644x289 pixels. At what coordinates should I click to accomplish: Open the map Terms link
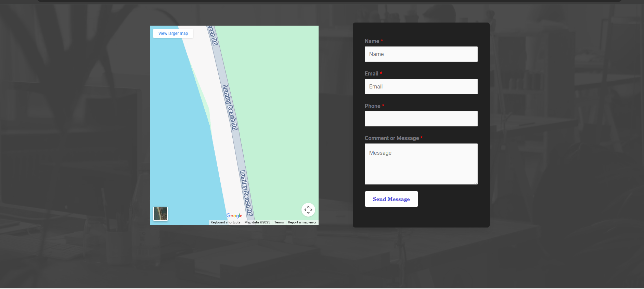pyautogui.click(x=279, y=222)
